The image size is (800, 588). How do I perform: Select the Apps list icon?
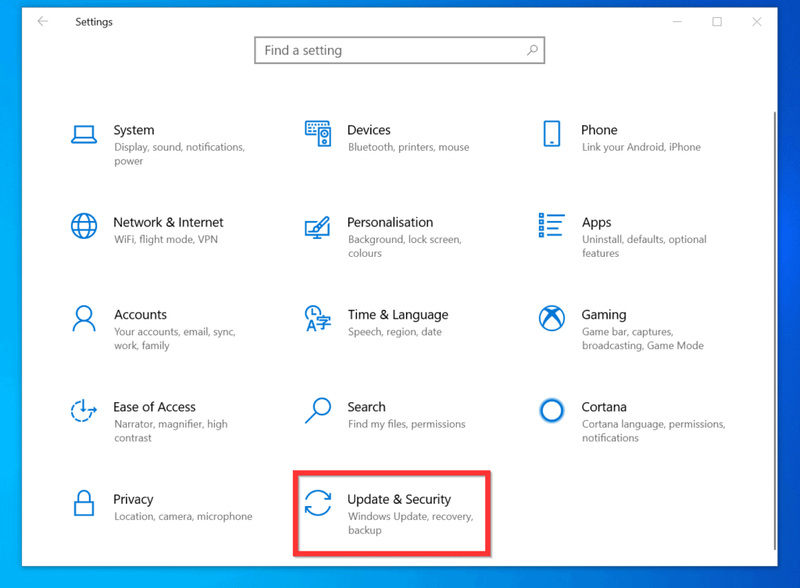(552, 225)
